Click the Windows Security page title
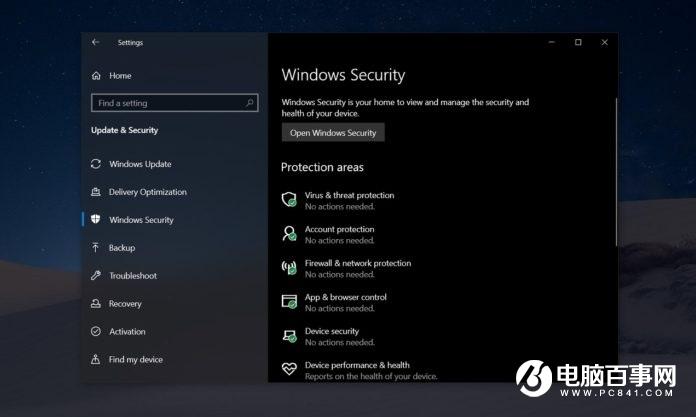This screenshot has width=696, height=417. (343, 75)
